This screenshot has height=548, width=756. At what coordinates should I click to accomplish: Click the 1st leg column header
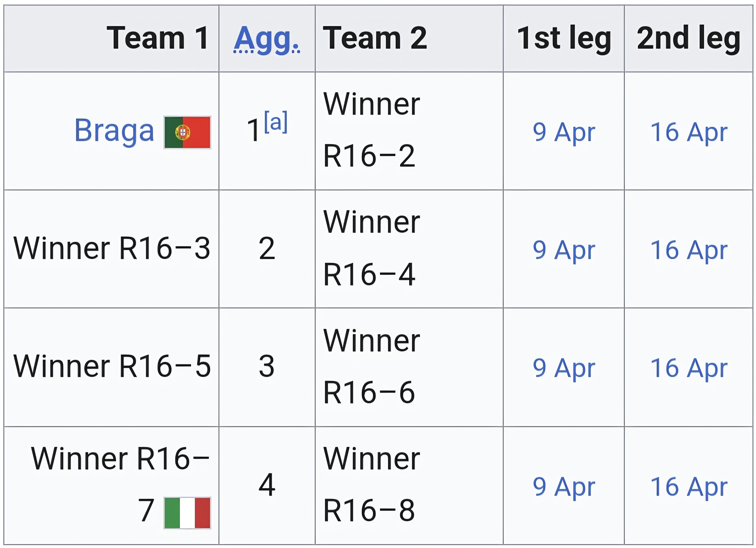tap(563, 39)
